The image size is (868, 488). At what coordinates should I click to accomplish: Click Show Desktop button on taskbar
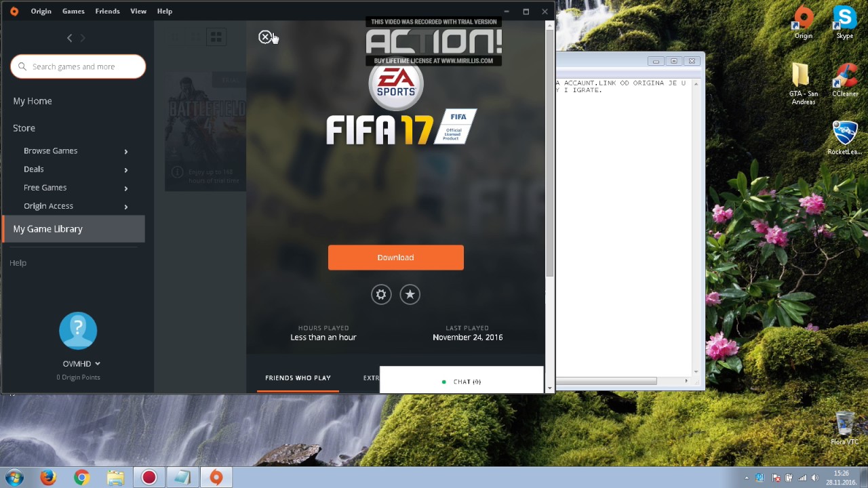864,477
